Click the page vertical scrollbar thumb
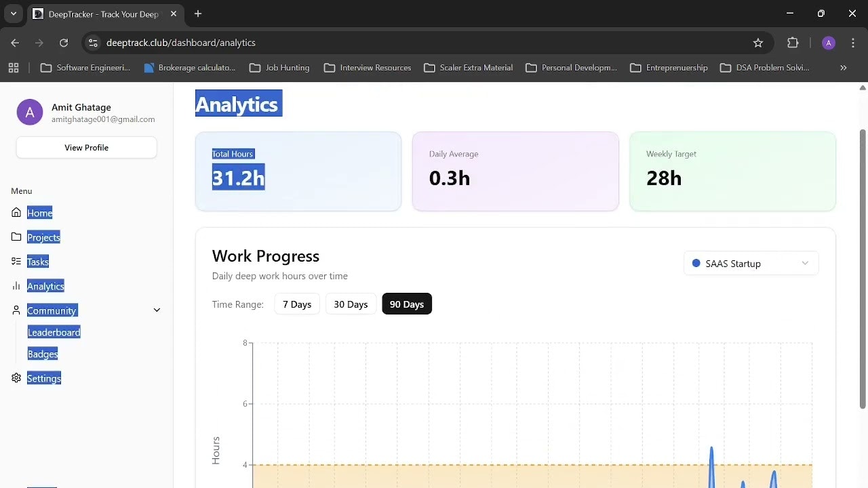 coord(863,268)
